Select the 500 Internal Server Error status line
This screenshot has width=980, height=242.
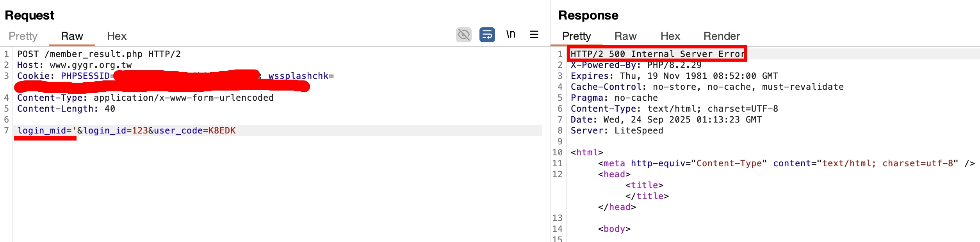(657, 54)
